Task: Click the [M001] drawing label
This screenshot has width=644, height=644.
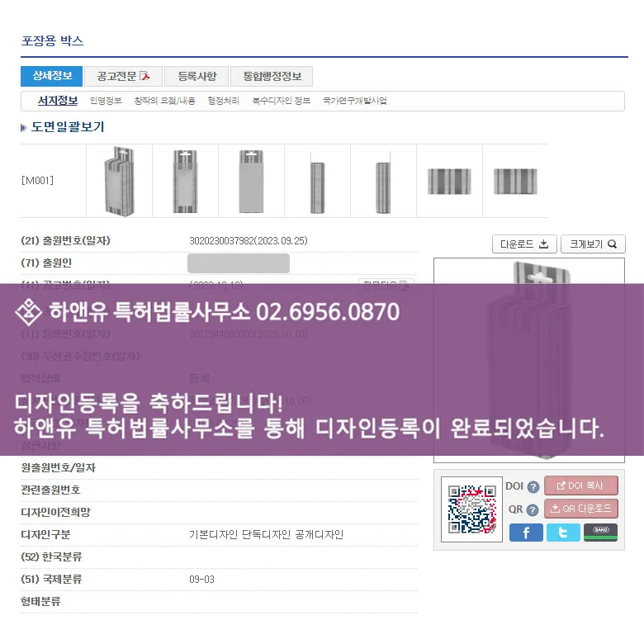Action: click(37, 180)
